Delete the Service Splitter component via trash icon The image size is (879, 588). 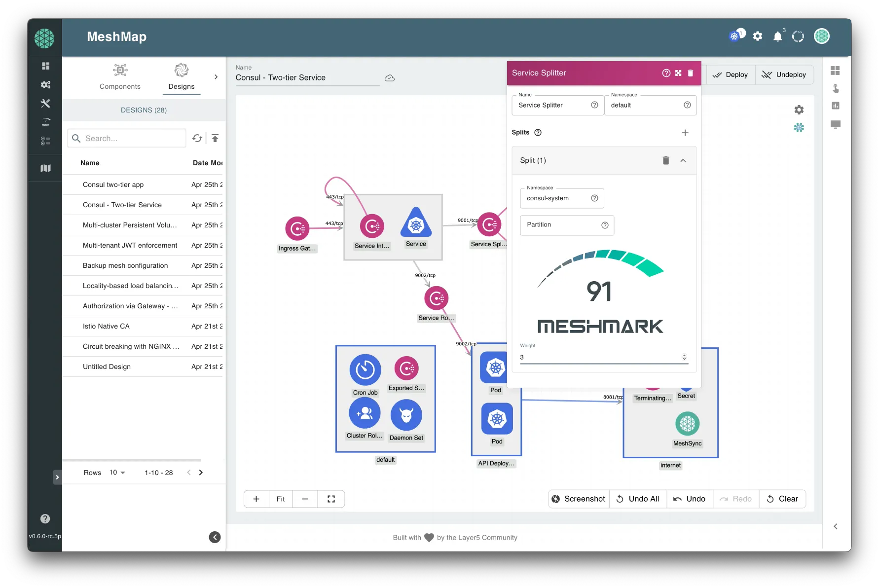691,73
